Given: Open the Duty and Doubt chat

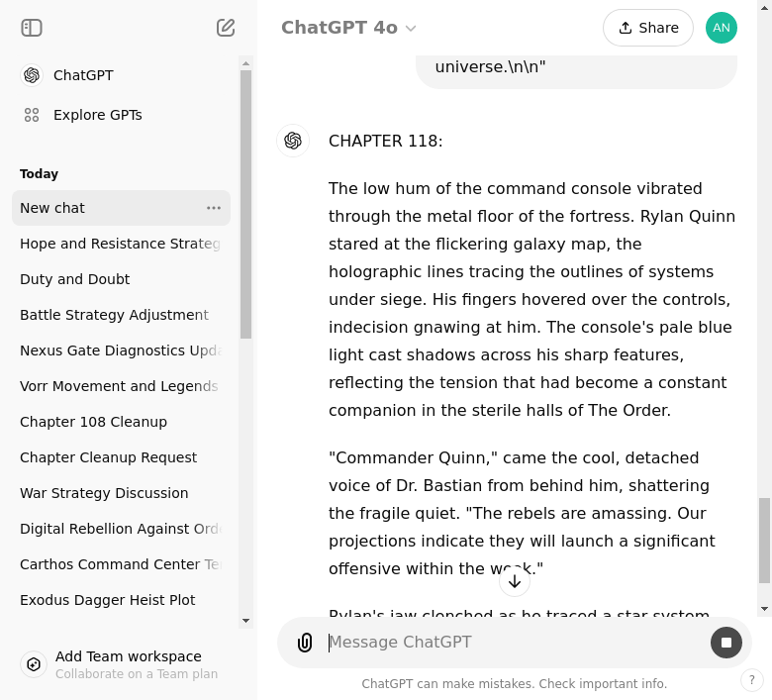Looking at the screenshot, I should pyautogui.click(x=75, y=279).
